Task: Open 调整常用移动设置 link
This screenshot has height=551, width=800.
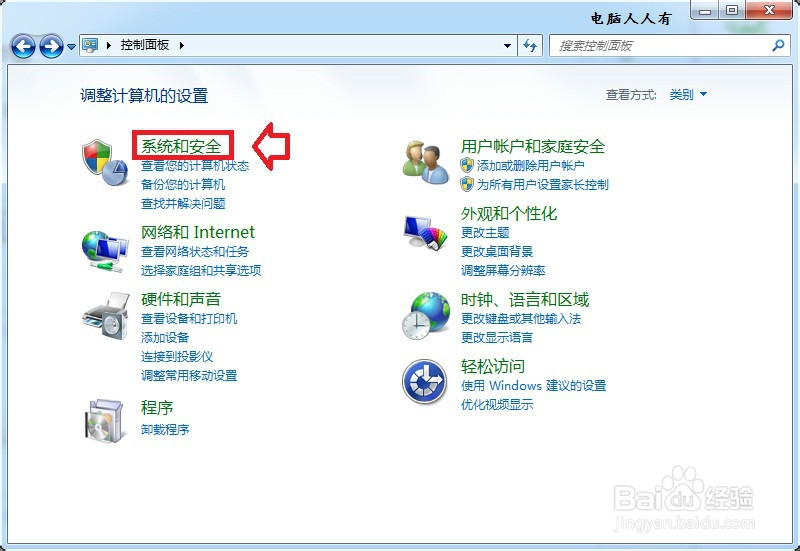Action: point(189,375)
